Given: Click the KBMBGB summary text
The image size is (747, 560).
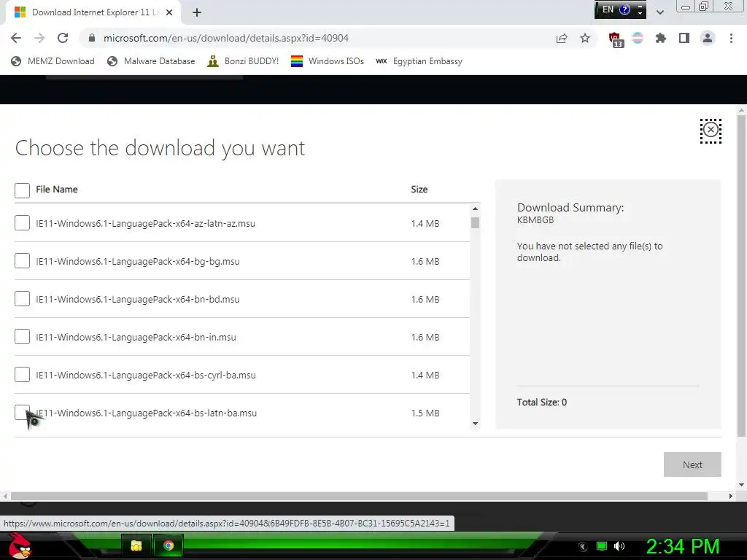Looking at the screenshot, I should (535, 220).
